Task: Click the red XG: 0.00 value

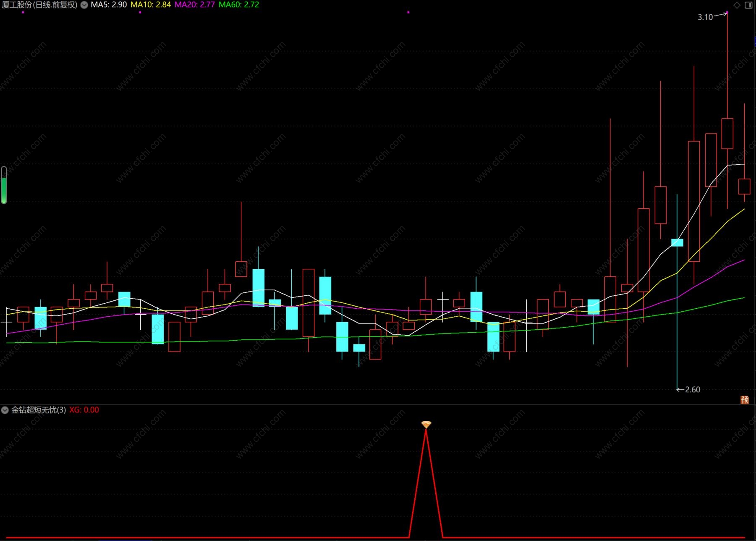Action: (84, 410)
